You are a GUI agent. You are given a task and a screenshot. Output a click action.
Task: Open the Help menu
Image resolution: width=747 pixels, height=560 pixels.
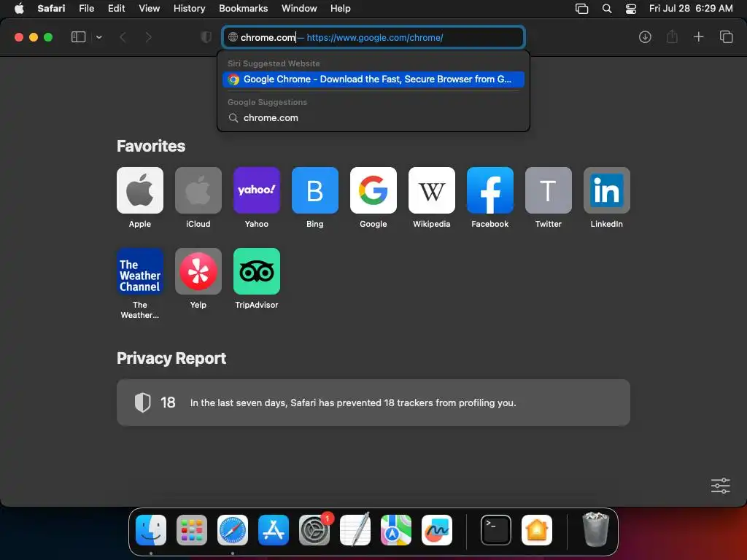tap(341, 9)
